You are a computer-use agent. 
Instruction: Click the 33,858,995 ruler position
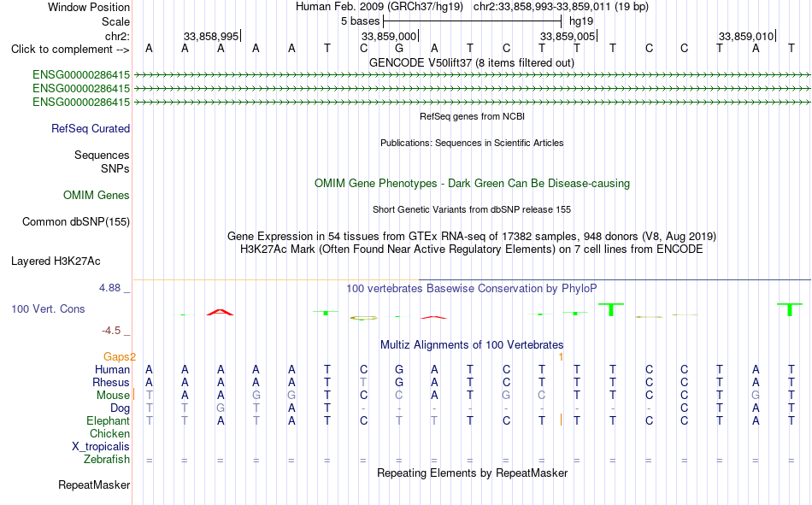pyautogui.click(x=211, y=36)
